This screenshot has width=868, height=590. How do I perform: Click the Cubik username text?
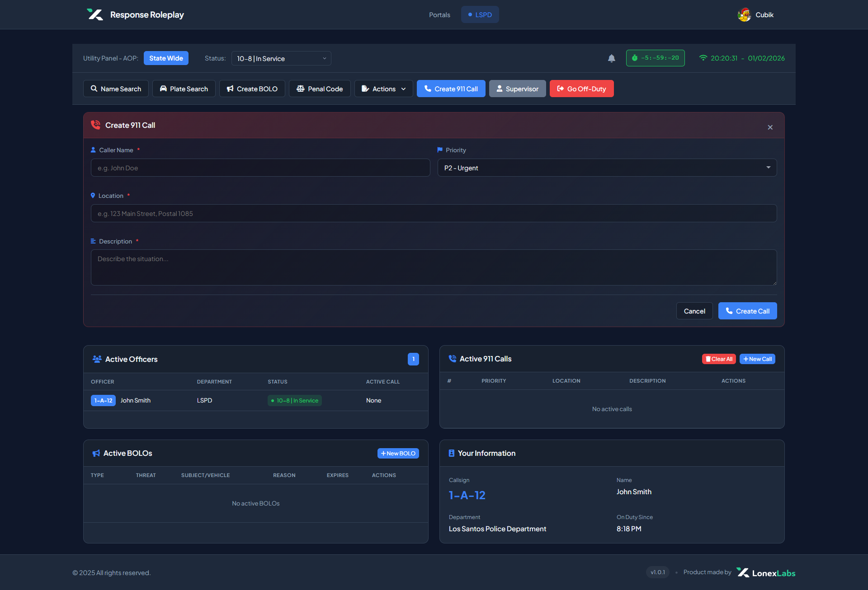tap(764, 14)
